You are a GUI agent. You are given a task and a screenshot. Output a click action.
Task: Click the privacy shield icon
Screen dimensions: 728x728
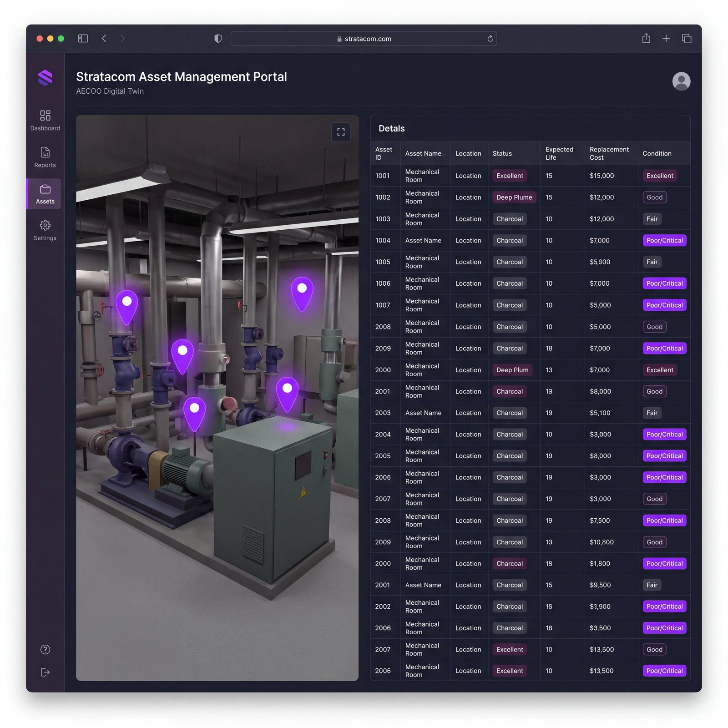tap(218, 39)
